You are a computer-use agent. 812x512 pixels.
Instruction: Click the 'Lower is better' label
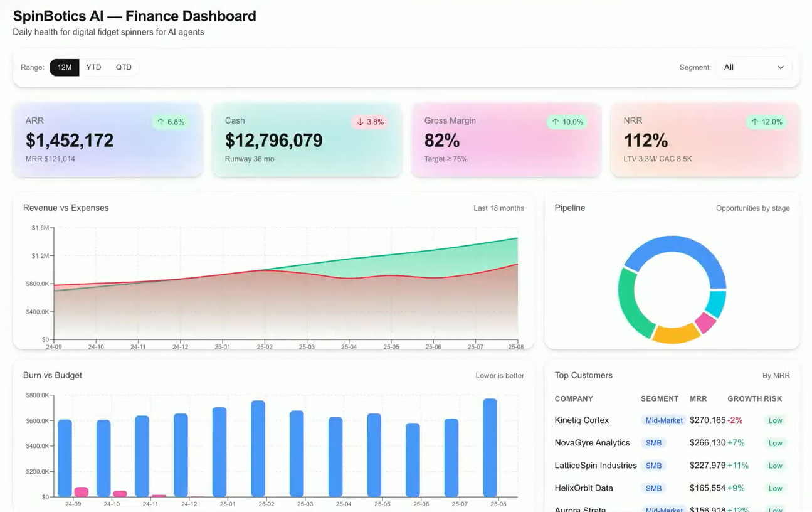pos(500,376)
